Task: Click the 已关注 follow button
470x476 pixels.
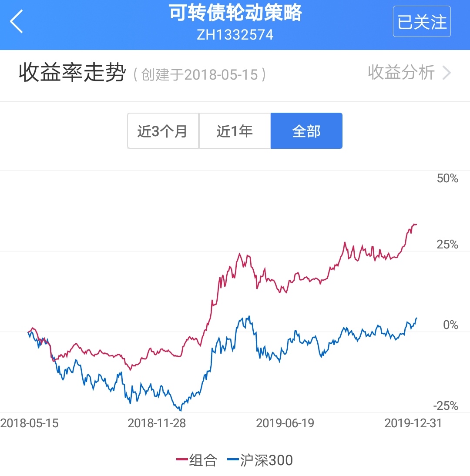Action: pos(421,22)
